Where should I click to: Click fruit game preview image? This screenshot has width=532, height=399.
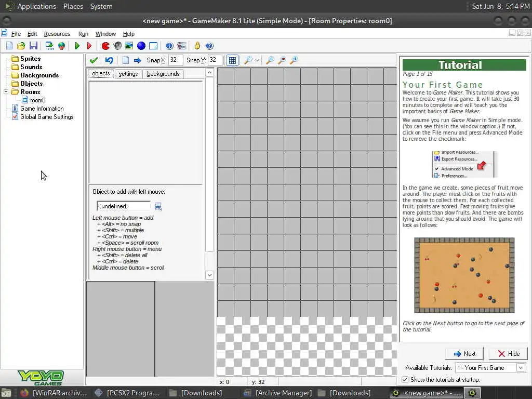coord(464,275)
